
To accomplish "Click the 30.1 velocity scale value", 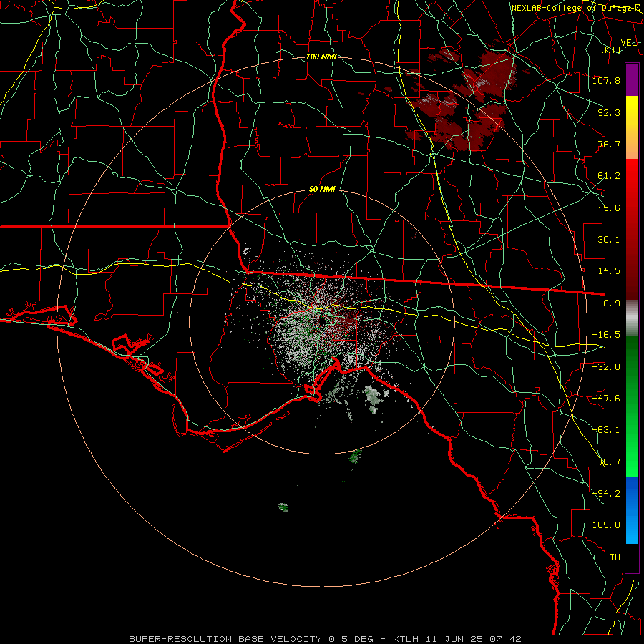I will tap(609, 240).
